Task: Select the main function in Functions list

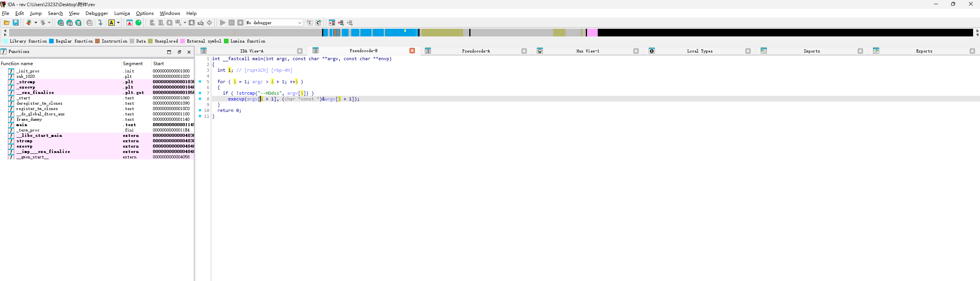Action: pos(22,125)
